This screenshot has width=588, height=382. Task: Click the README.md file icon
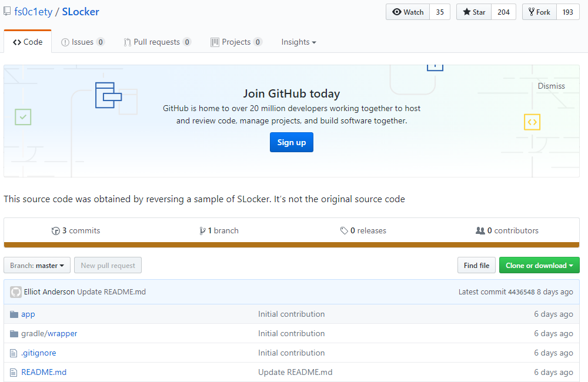14,372
